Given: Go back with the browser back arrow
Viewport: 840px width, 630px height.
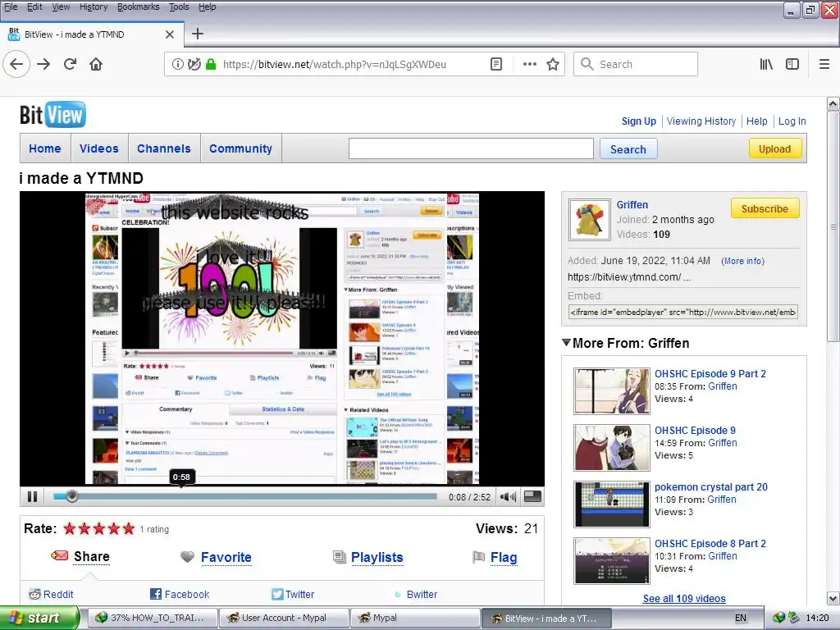Looking at the screenshot, I should 16,64.
